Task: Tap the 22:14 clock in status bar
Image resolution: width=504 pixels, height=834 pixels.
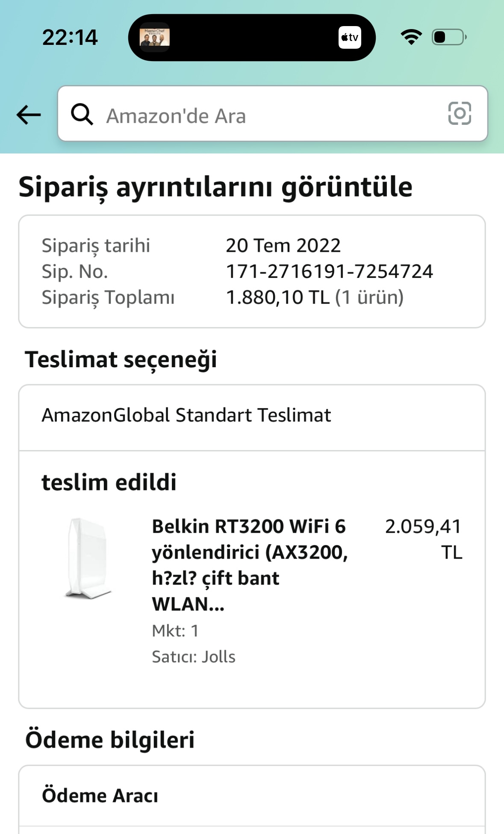Action: [x=70, y=38]
